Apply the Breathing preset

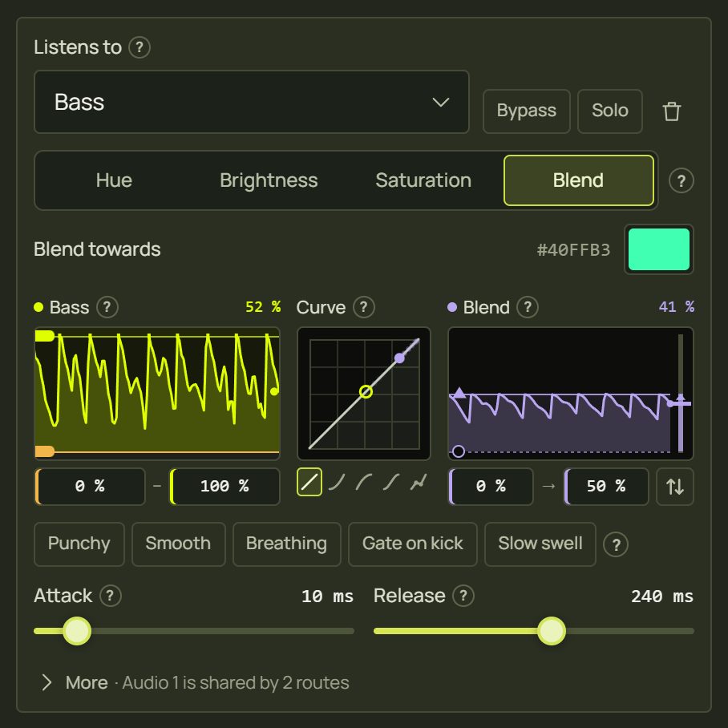[286, 544]
